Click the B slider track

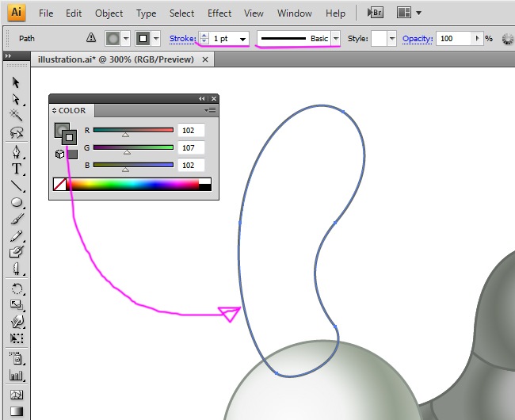coord(133,165)
